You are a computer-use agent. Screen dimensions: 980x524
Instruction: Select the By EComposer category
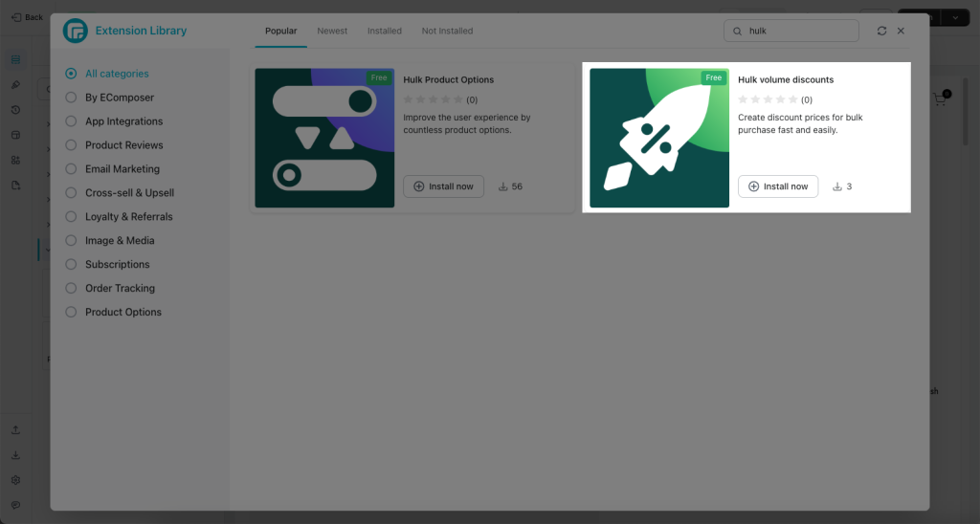coord(110,98)
